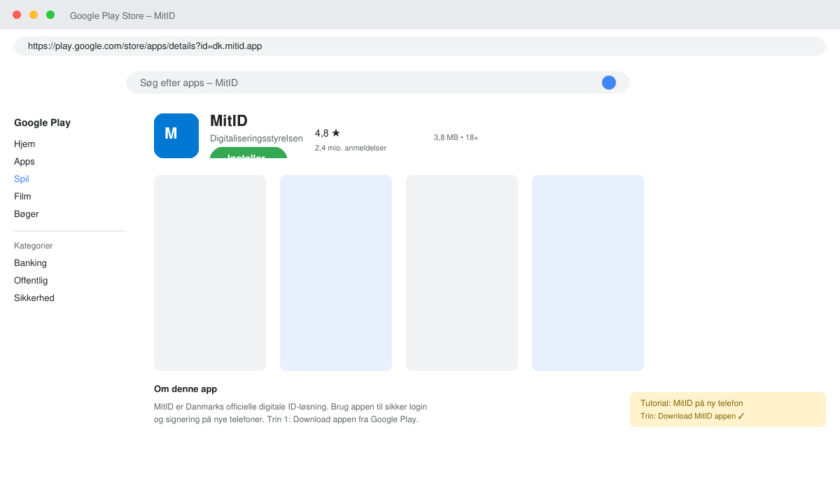Minimize the window with yellow button
840x504 pixels.
34,15
